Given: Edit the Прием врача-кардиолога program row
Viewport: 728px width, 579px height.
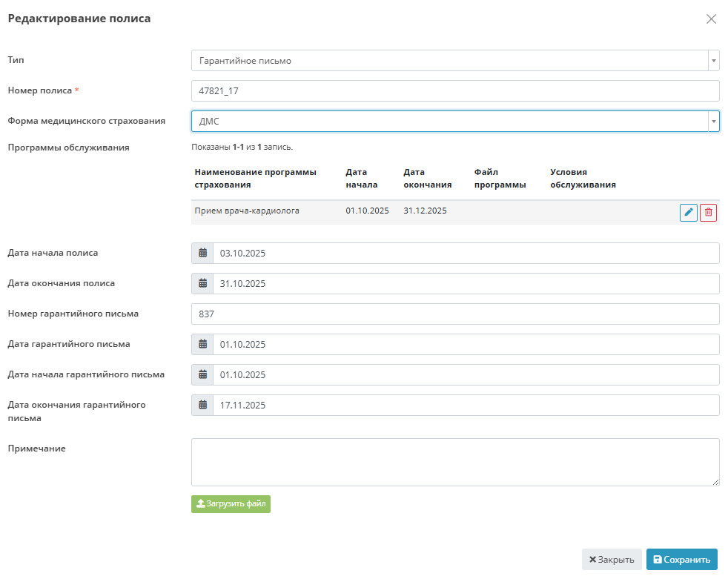Looking at the screenshot, I should (688, 213).
